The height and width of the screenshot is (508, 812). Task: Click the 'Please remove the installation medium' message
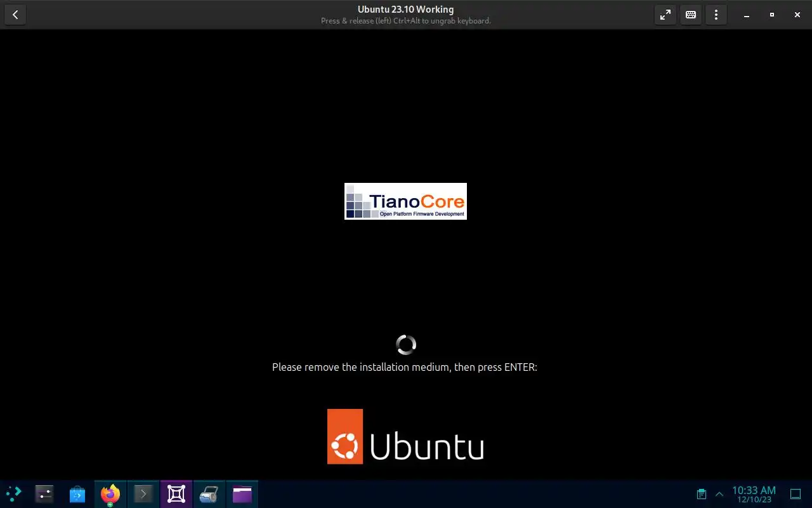click(405, 367)
